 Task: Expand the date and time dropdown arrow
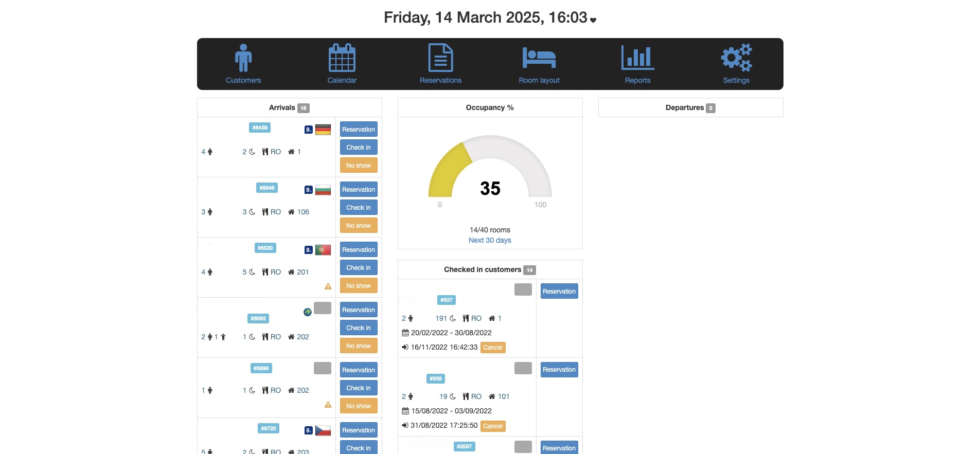point(593,20)
